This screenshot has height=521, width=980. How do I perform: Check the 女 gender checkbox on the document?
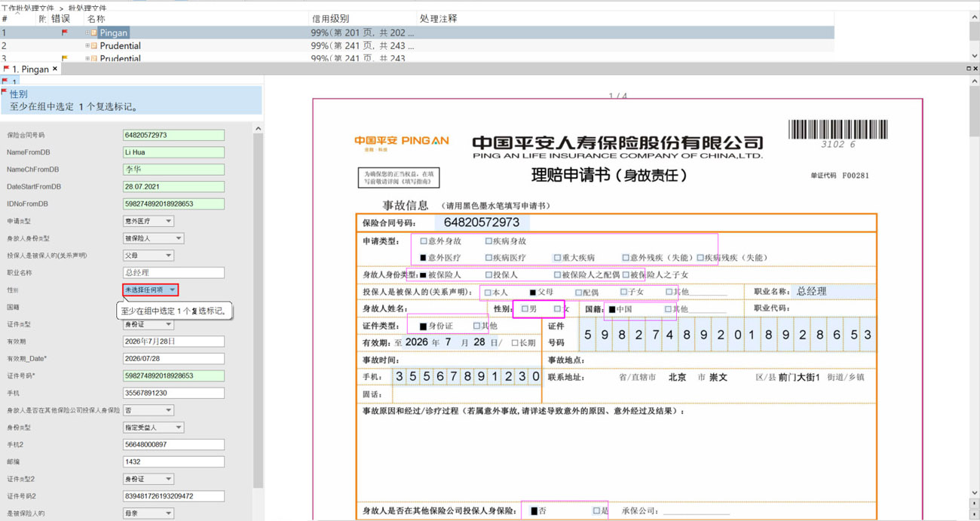pos(557,309)
